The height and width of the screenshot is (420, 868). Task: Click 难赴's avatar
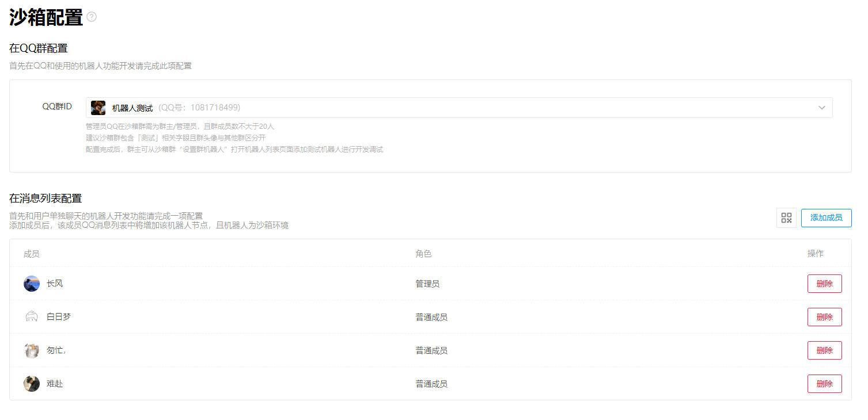32,384
